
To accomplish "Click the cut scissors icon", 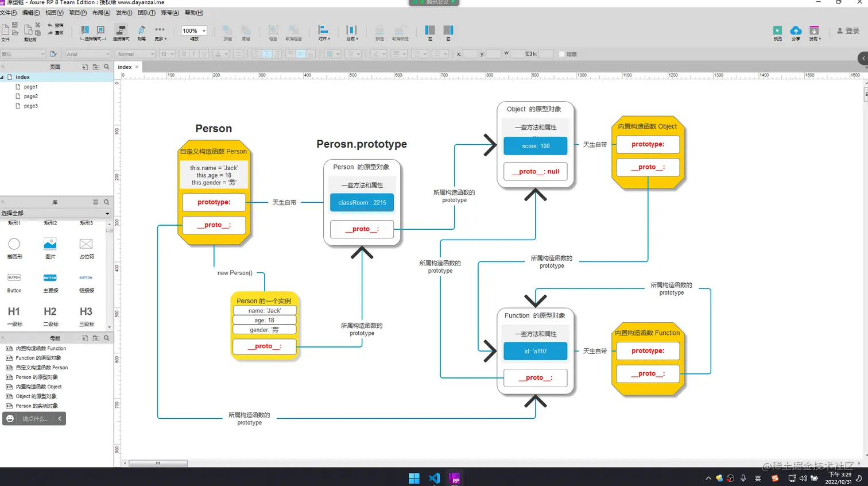I will (x=38, y=25).
